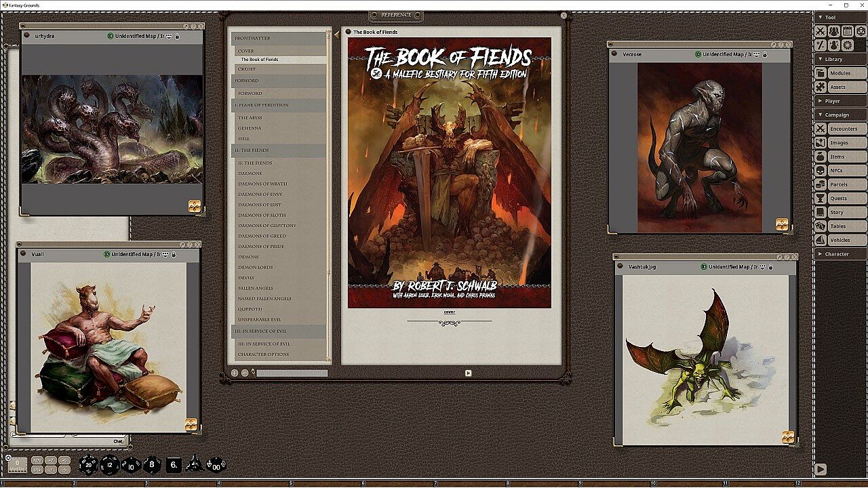Screen dimensions: 868x488
Task: Expand the Player section in sidebar
Action: pos(840,101)
